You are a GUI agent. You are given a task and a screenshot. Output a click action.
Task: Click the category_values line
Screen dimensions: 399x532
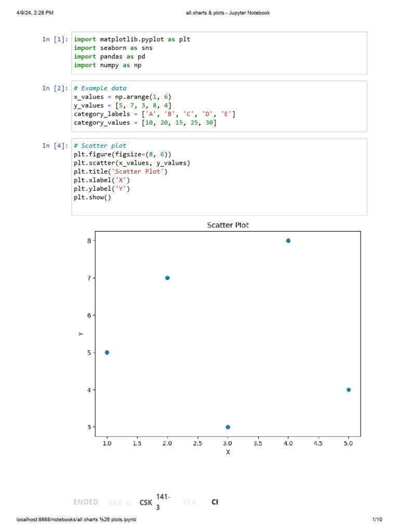145,123
